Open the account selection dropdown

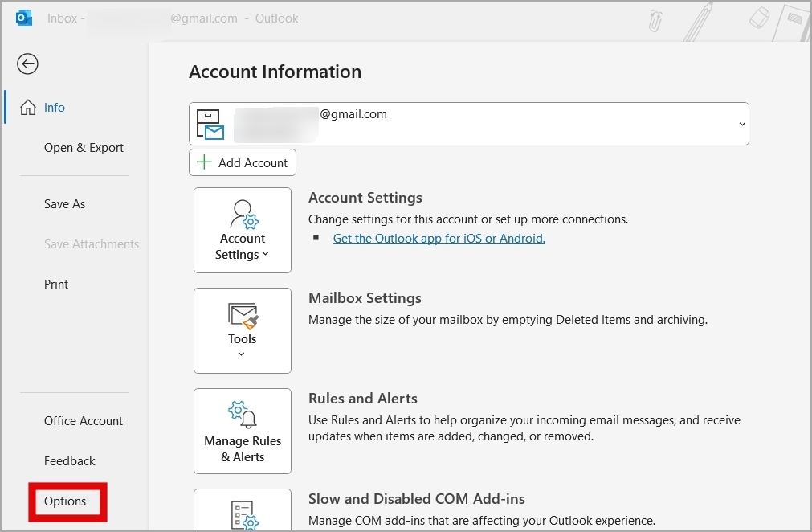click(x=742, y=124)
